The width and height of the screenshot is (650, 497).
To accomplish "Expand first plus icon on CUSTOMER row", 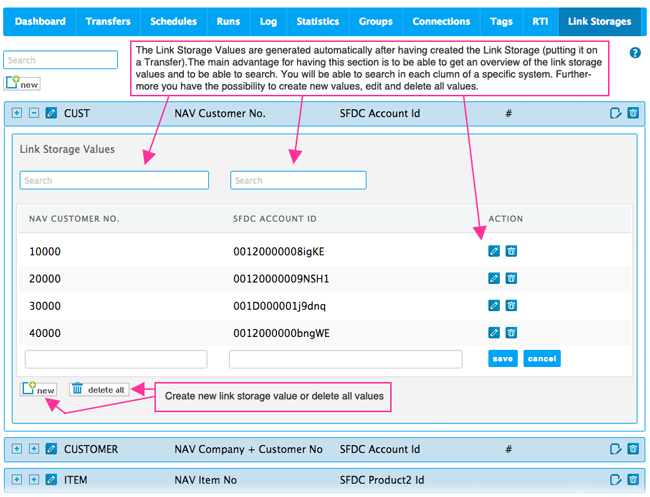I will (17, 449).
